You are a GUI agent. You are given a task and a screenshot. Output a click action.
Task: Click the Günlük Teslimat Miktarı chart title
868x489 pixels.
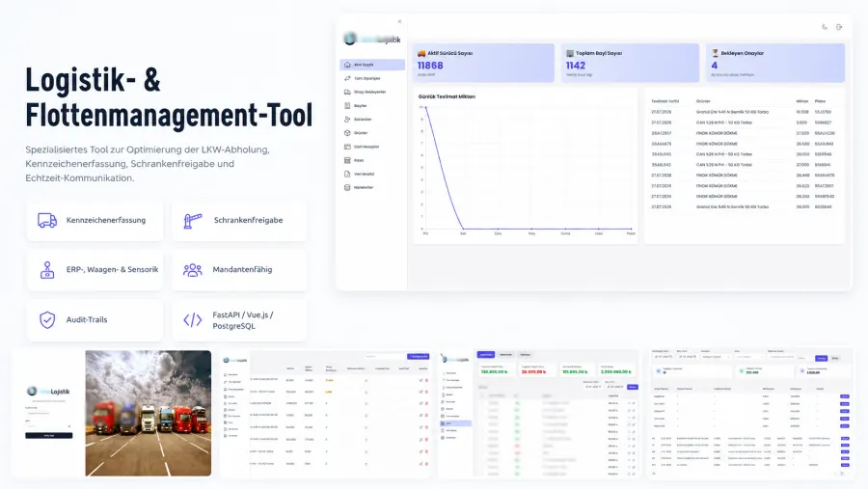coord(447,96)
